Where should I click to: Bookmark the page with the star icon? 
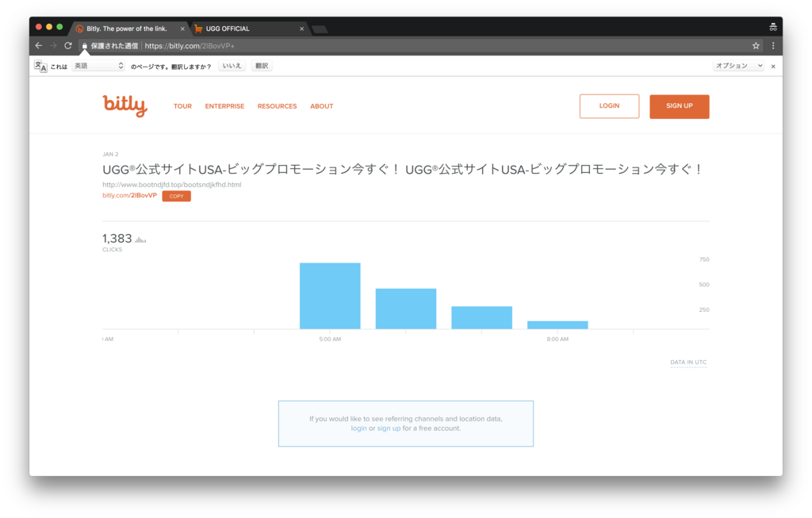[x=756, y=45]
